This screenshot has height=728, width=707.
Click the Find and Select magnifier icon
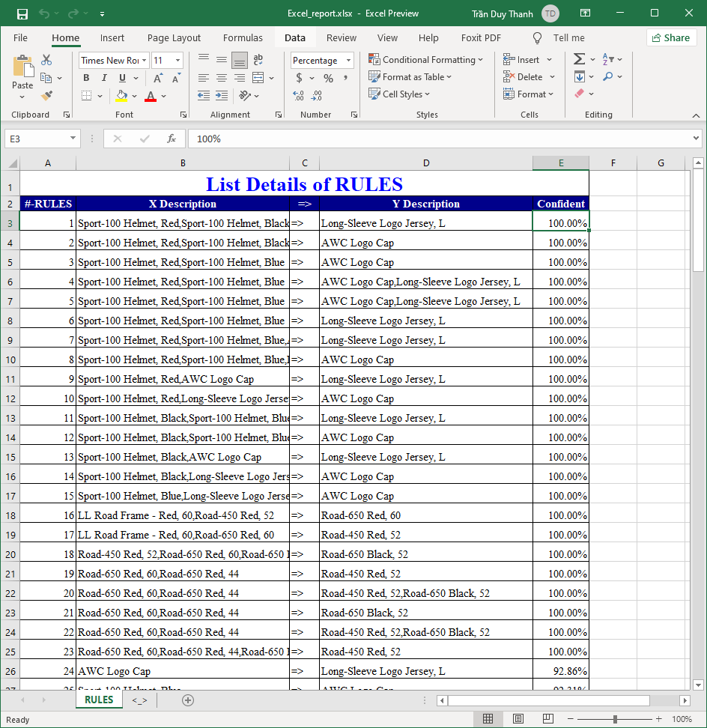point(607,76)
